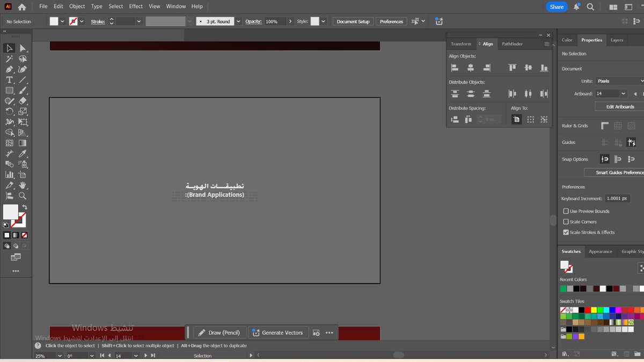Select the Direct Selection tool
The width and height of the screenshot is (644, 362).
tap(23, 48)
